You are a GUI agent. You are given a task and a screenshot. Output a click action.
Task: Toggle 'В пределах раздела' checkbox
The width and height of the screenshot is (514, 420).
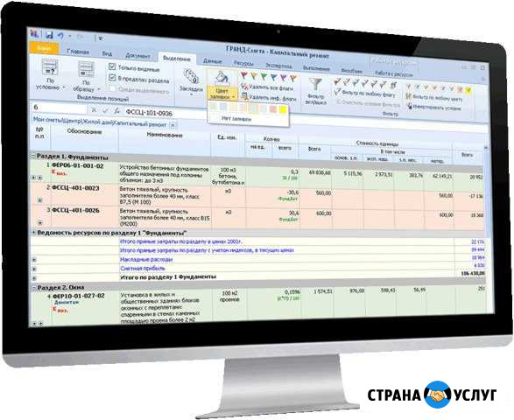pos(112,78)
